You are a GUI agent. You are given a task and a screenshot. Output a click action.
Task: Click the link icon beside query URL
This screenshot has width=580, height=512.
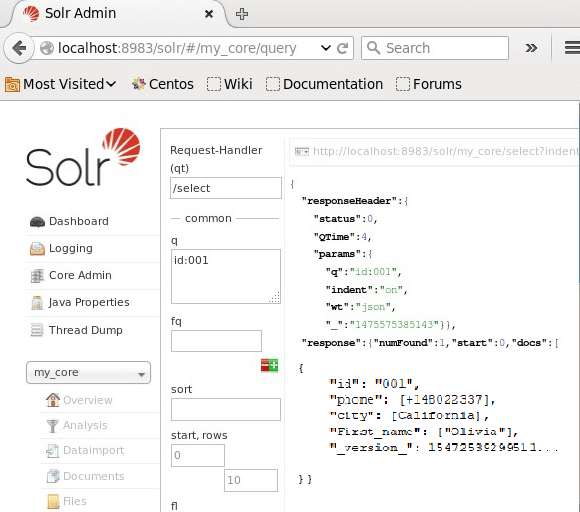point(302,152)
